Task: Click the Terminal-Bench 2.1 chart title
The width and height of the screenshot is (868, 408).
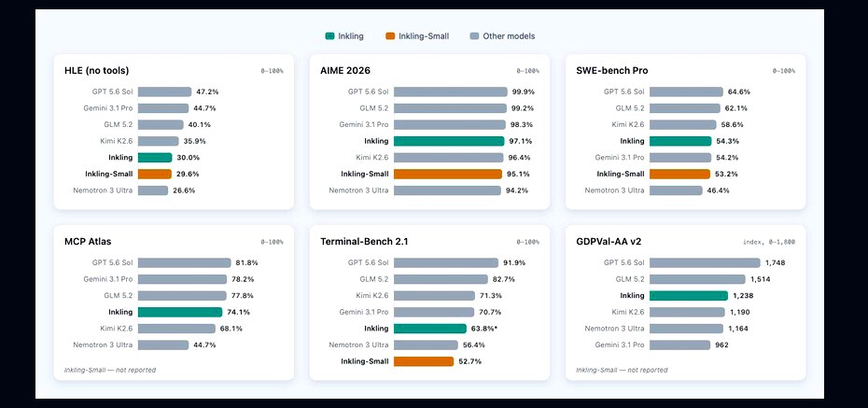Action: [363, 242]
